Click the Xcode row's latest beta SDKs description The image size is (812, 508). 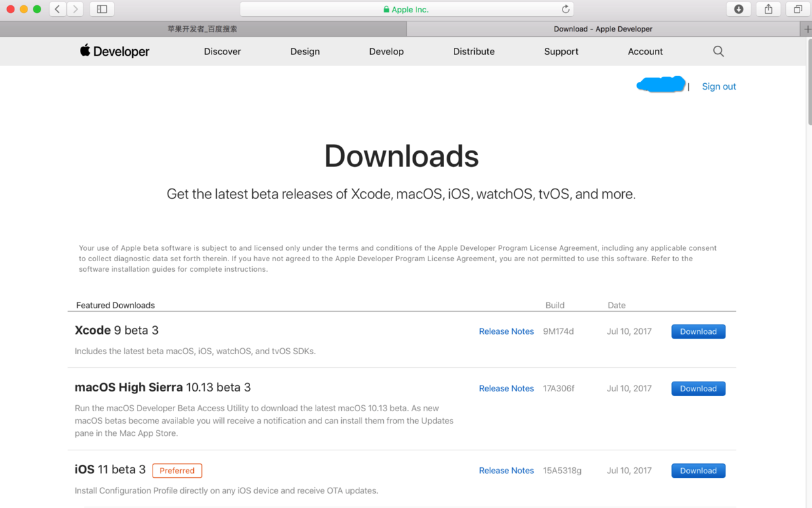pos(195,351)
